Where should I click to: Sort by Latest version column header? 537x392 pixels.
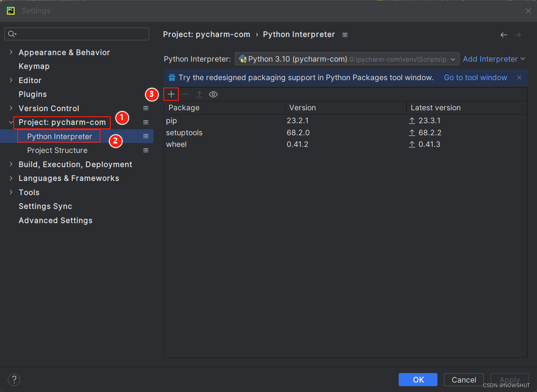coord(467,108)
